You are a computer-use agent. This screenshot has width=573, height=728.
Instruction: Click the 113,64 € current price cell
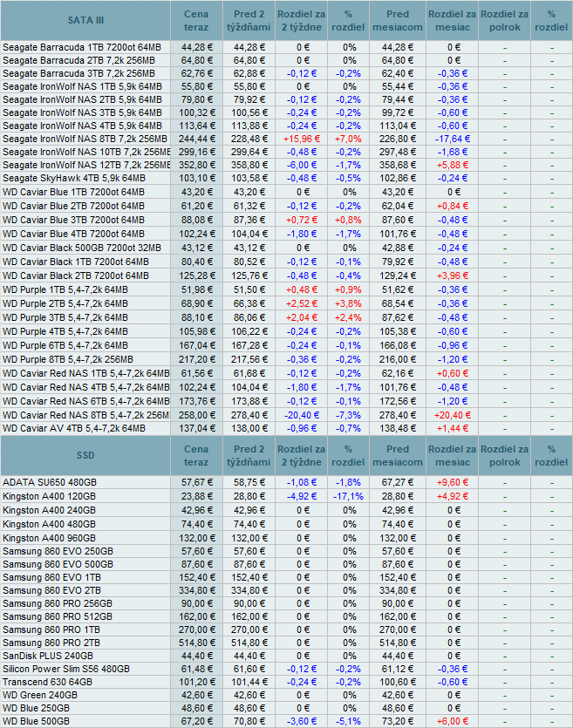click(197, 126)
